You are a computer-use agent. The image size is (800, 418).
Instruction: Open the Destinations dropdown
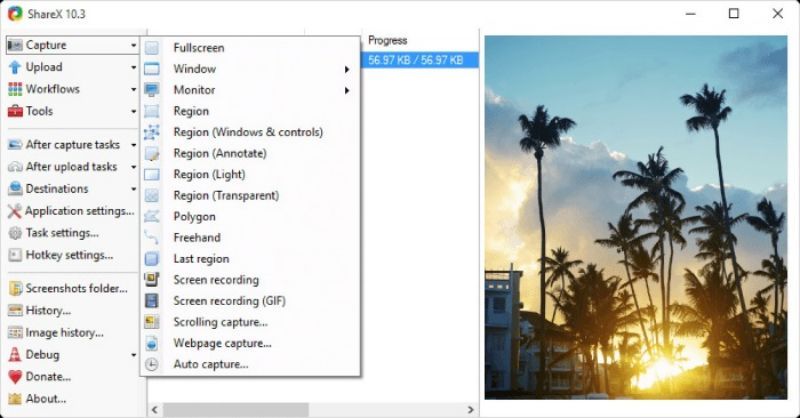[70, 188]
